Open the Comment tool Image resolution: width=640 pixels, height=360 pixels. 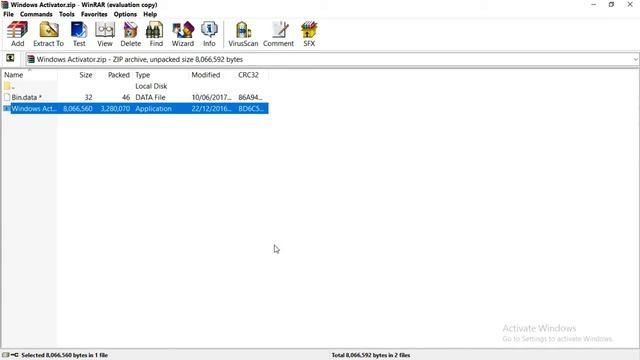click(x=278, y=34)
